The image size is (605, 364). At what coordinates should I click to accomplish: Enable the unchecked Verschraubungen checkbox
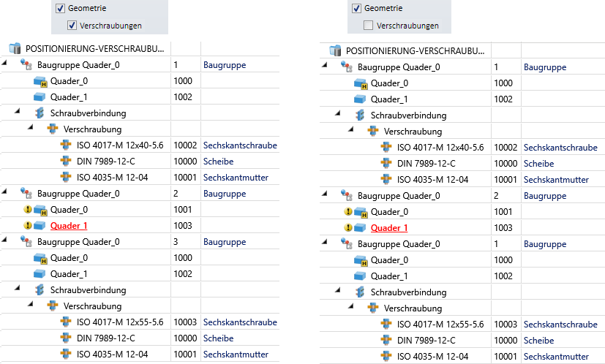point(368,26)
